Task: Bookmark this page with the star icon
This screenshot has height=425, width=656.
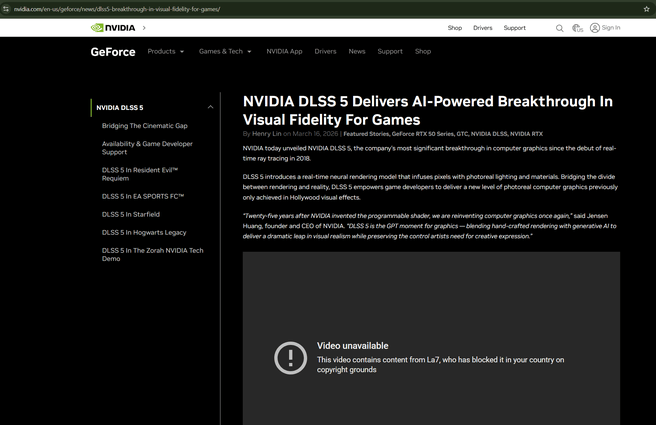Action: [646, 9]
